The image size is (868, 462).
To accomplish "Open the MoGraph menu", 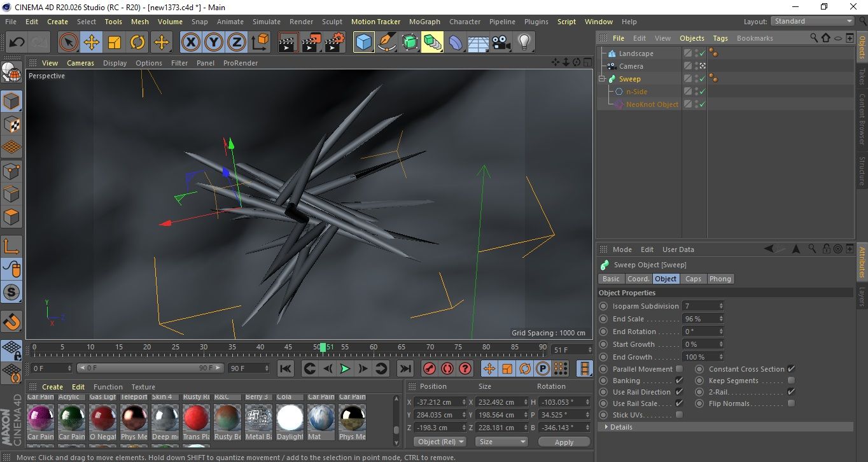I will point(424,22).
